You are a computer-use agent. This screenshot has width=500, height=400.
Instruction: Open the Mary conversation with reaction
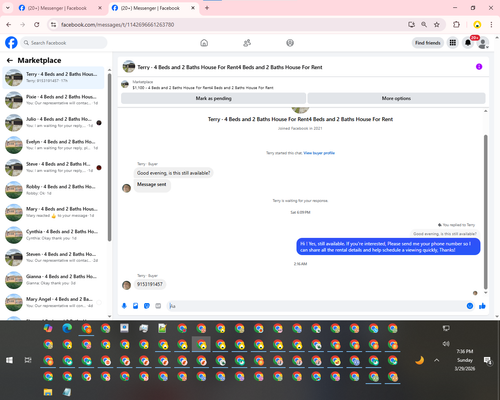point(53,212)
